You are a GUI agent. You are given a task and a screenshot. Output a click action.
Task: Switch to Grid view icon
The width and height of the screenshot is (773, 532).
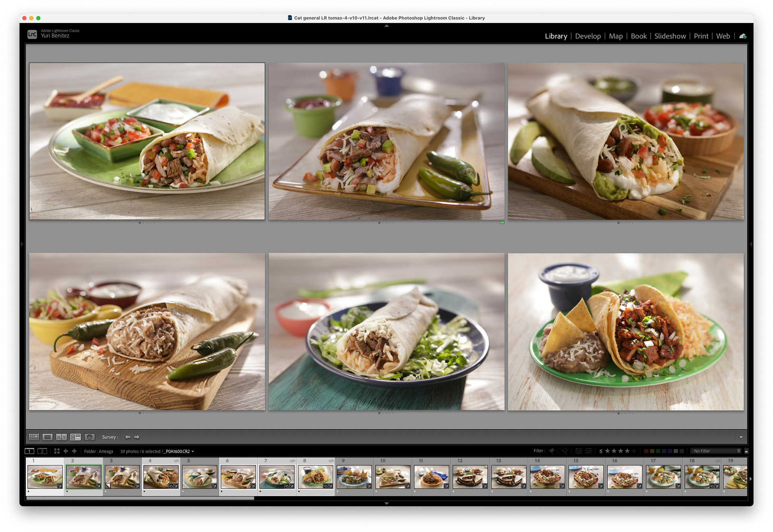coord(34,437)
